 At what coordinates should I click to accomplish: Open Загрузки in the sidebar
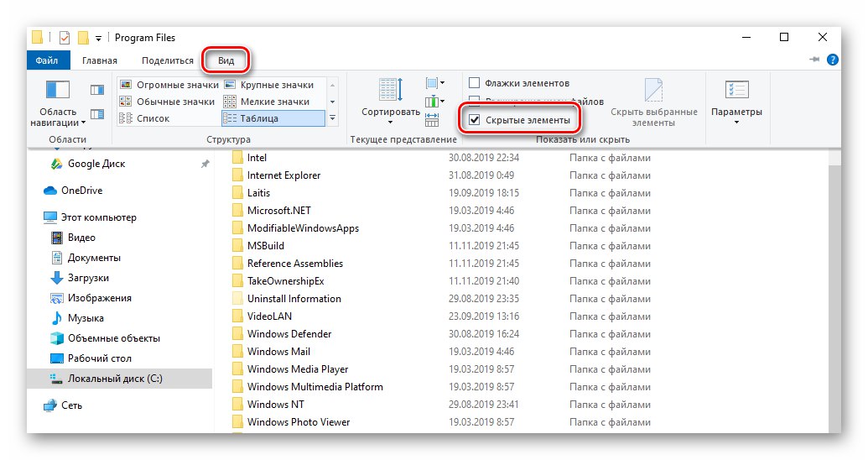pos(88,278)
